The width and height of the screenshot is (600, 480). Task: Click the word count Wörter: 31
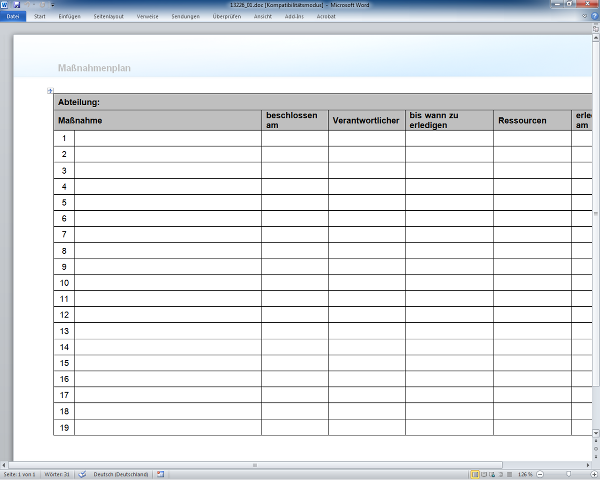click(57, 473)
